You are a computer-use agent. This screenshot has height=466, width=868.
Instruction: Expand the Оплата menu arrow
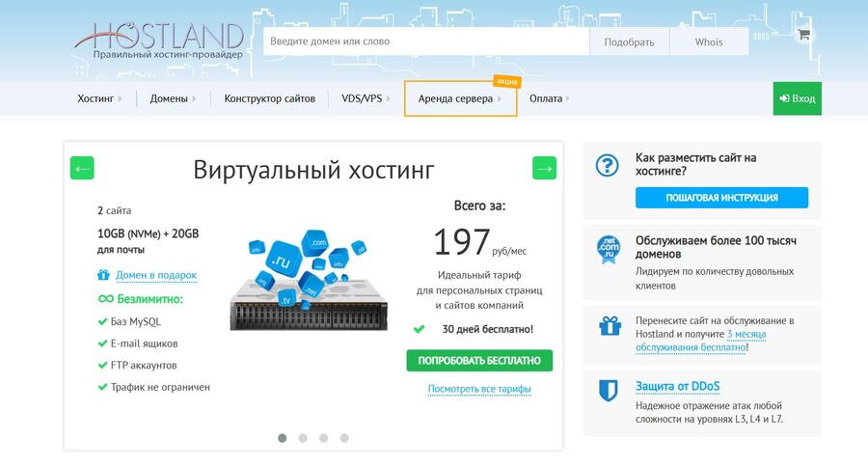pyautogui.click(x=567, y=99)
